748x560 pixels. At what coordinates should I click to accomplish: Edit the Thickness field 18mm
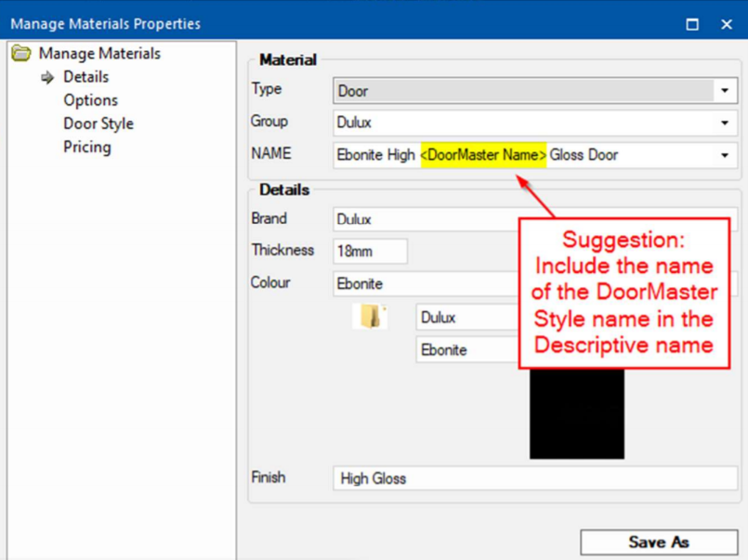click(370, 251)
